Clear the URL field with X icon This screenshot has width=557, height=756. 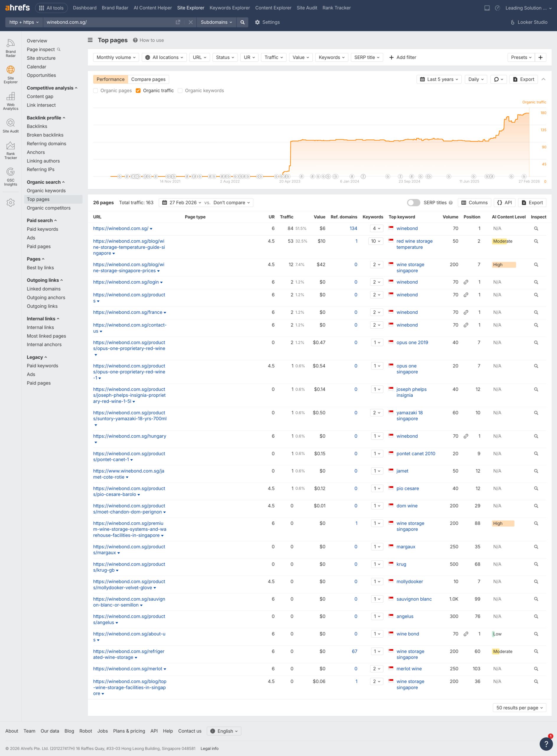point(190,22)
